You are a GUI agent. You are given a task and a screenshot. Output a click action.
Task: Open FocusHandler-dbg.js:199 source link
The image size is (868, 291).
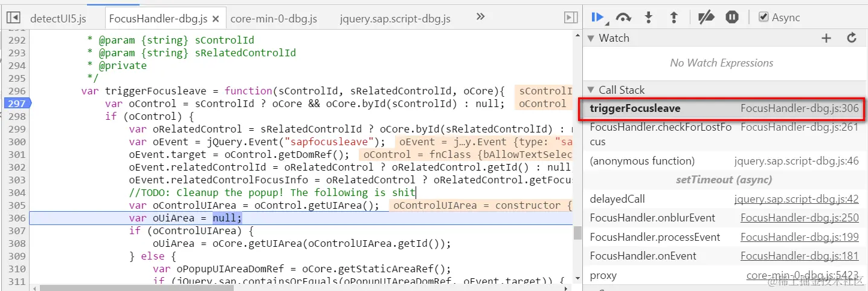tap(800, 237)
